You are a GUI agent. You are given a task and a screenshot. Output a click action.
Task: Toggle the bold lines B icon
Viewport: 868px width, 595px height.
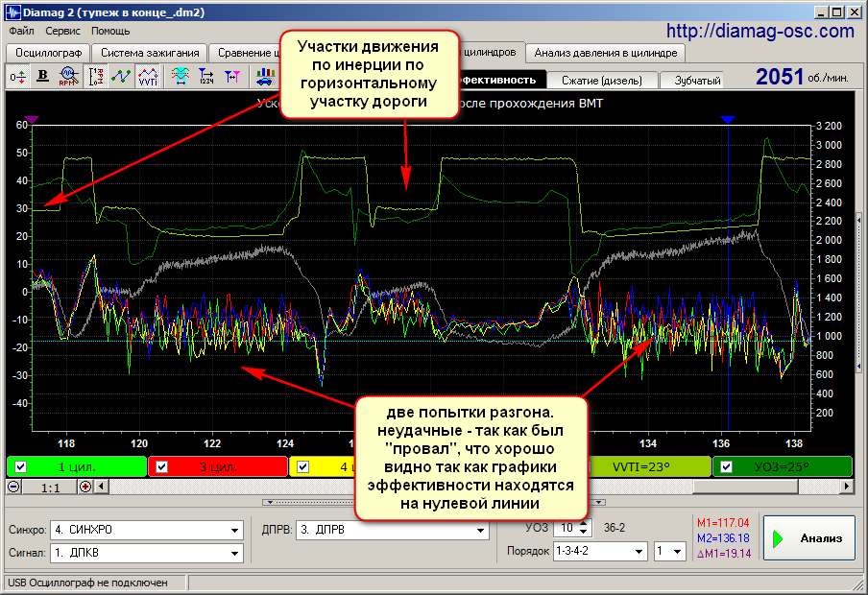[42, 77]
